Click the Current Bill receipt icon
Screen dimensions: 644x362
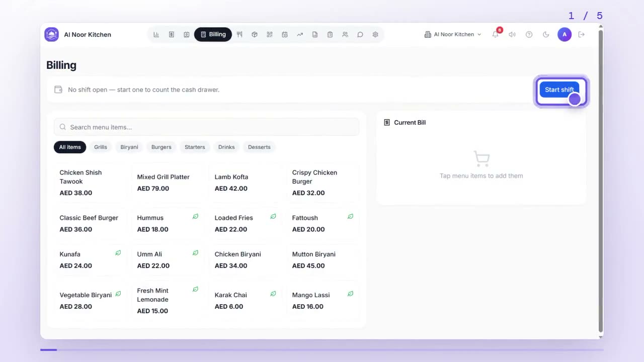(387, 122)
